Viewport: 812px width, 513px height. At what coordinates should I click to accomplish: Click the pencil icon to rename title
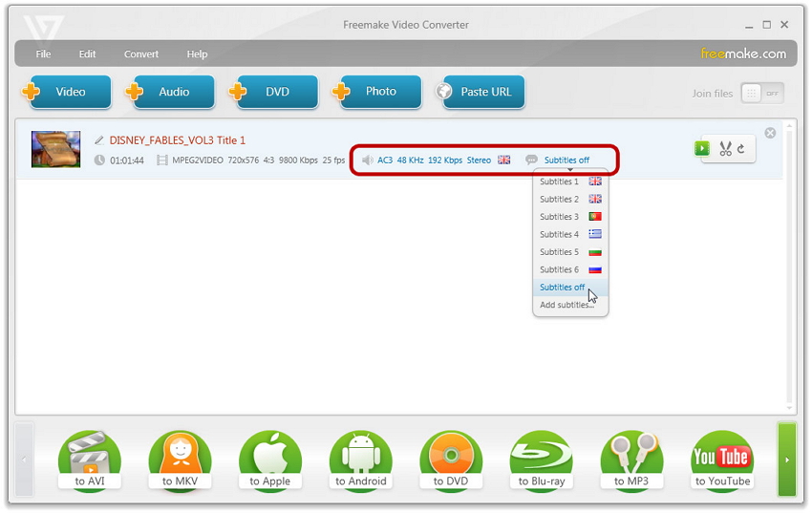(x=99, y=140)
